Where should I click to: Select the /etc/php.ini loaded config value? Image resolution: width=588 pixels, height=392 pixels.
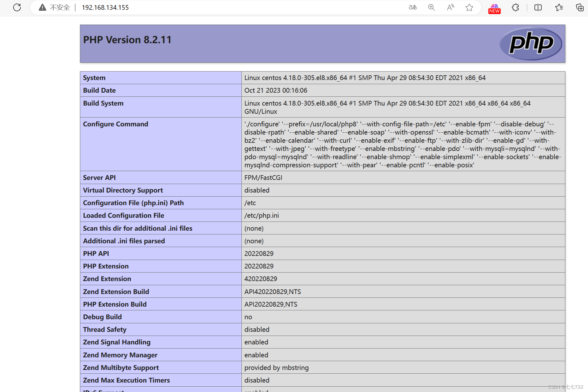click(x=262, y=216)
